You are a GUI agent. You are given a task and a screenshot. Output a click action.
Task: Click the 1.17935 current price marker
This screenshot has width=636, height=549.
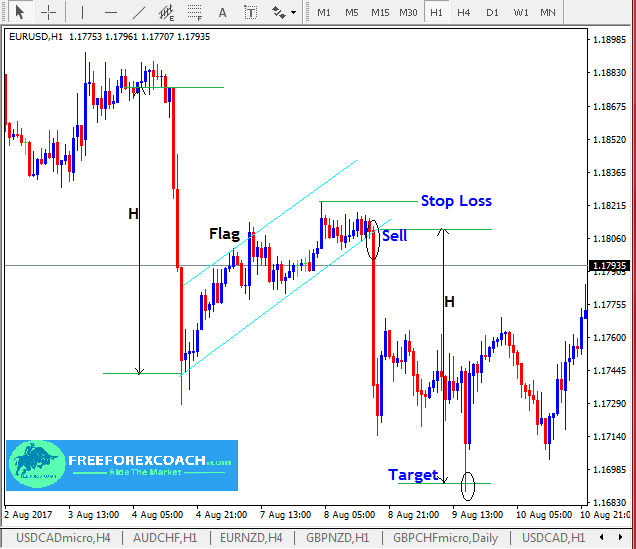pos(609,266)
